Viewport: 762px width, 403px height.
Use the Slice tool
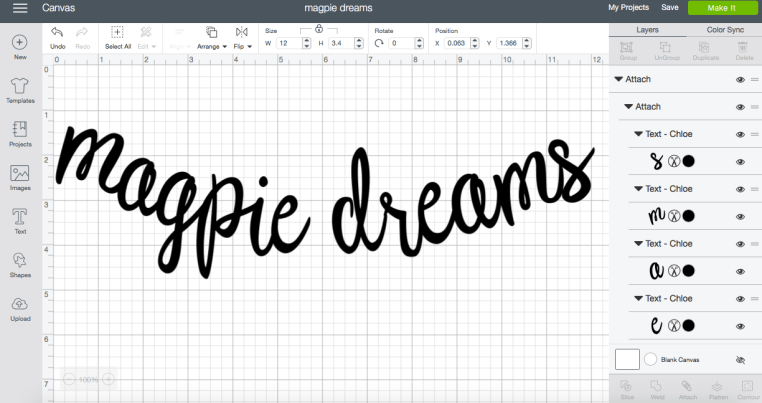(627, 390)
